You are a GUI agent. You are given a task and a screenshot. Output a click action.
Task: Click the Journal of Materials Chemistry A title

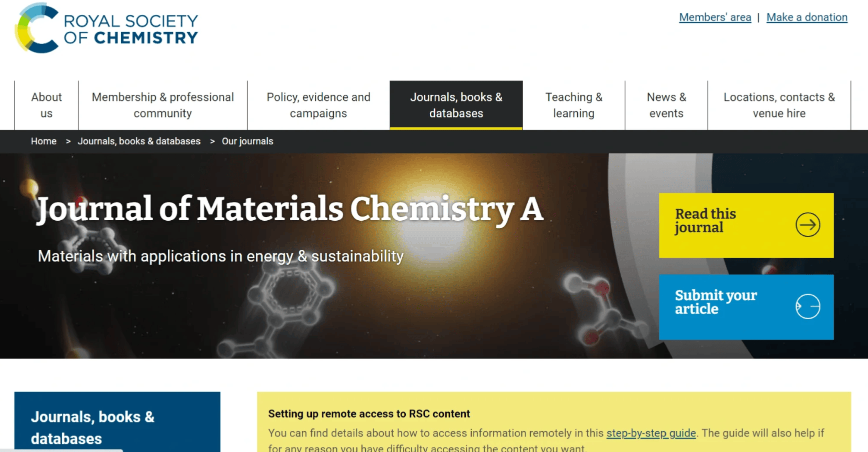290,209
